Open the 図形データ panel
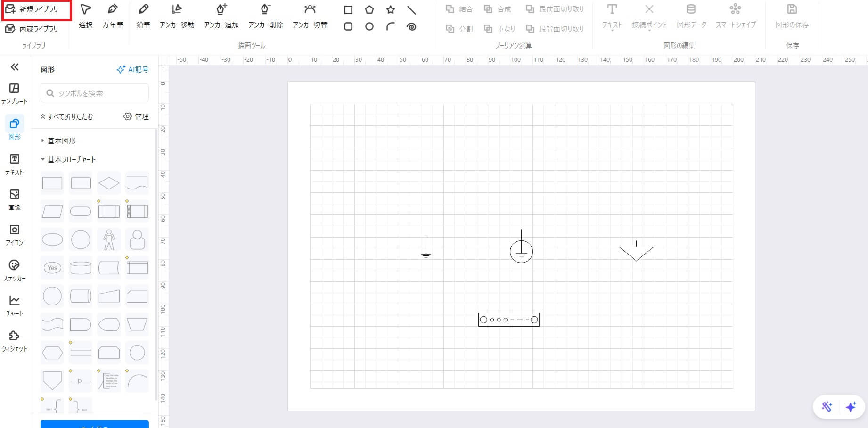This screenshot has height=428, width=868. pyautogui.click(x=691, y=16)
